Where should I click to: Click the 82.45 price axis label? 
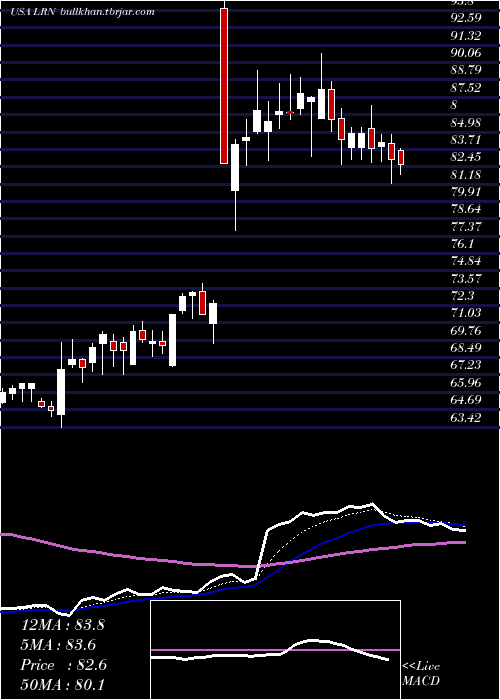(x=467, y=157)
